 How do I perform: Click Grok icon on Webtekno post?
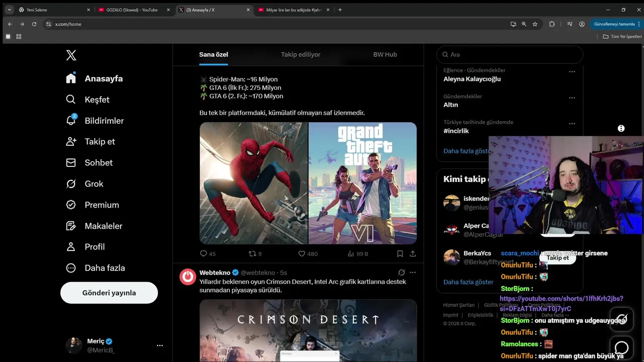(401, 273)
